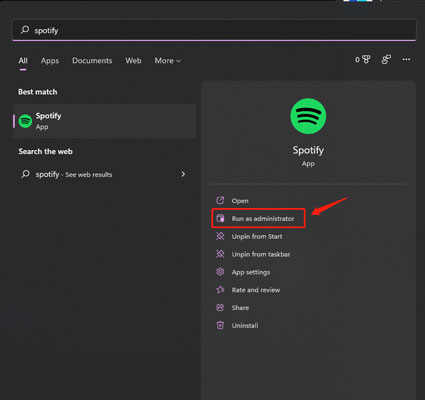Select Spotify App best match result

(104, 121)
